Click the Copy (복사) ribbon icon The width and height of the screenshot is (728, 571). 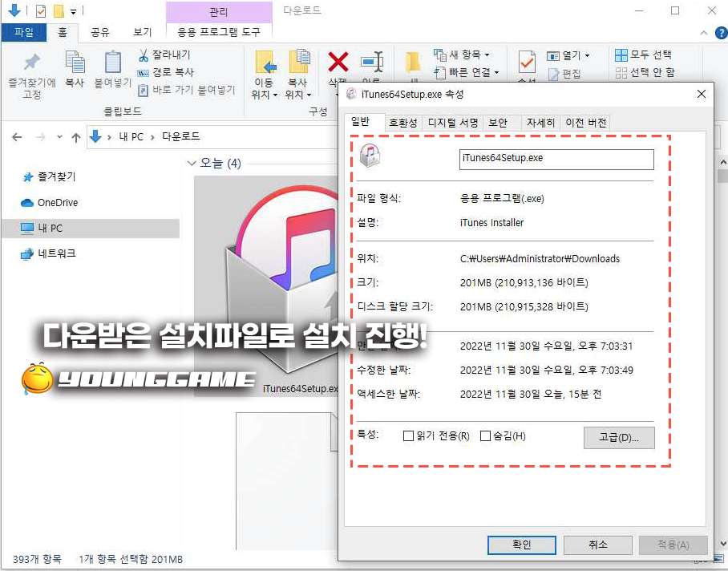[x=75, y=63]
